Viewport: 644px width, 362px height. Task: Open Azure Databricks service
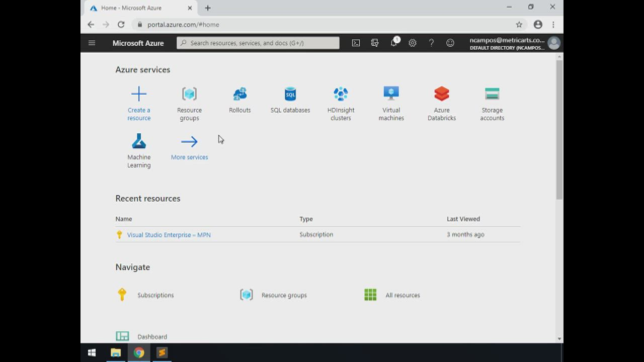442,104
